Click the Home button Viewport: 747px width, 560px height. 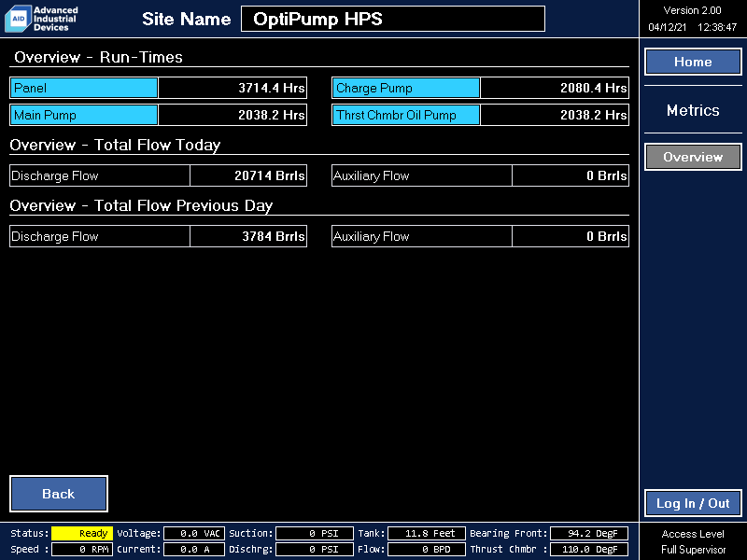tap(693, 62)
